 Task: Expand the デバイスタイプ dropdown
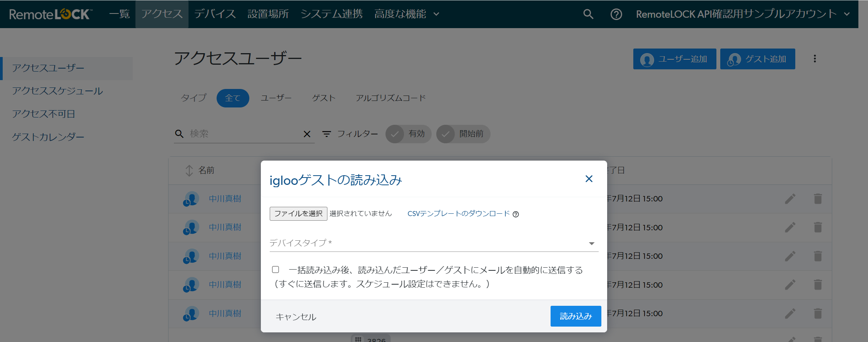click(434, 243)
